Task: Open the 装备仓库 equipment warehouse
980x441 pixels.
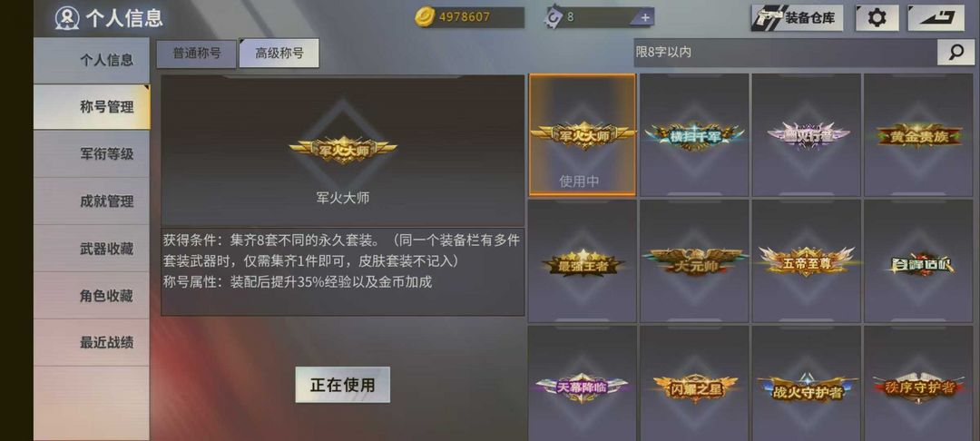Action: click(x=797, y=17)
